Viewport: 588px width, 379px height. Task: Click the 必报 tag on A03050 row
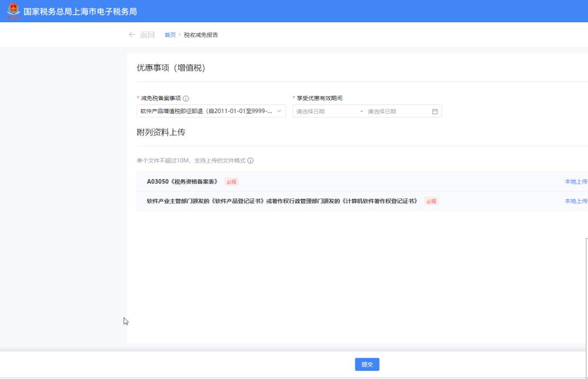[x=232, y=182]
